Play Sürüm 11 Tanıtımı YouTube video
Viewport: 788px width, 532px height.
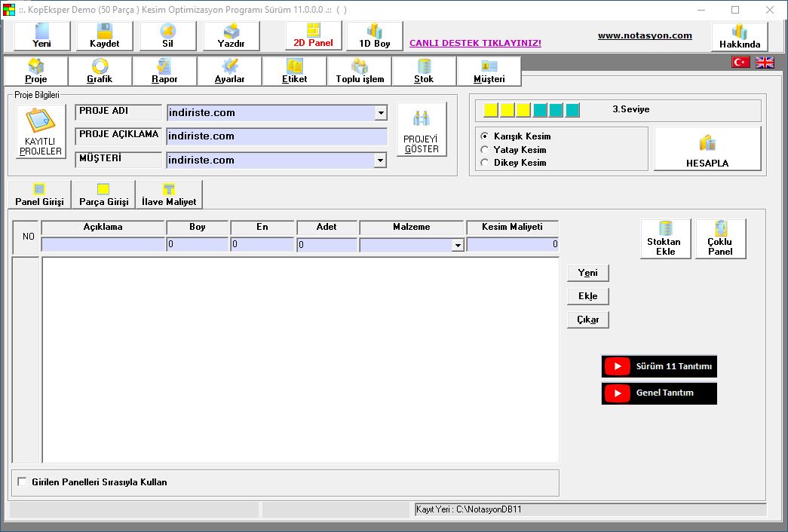[x=659, y=366]
